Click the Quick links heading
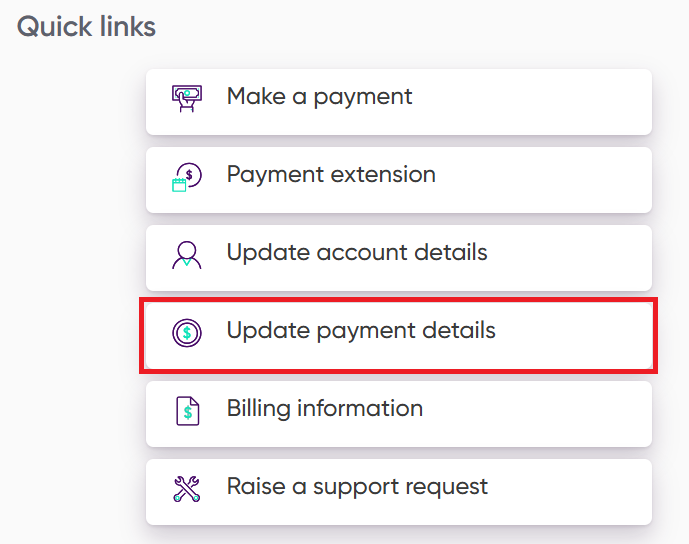 coord(87,27)
